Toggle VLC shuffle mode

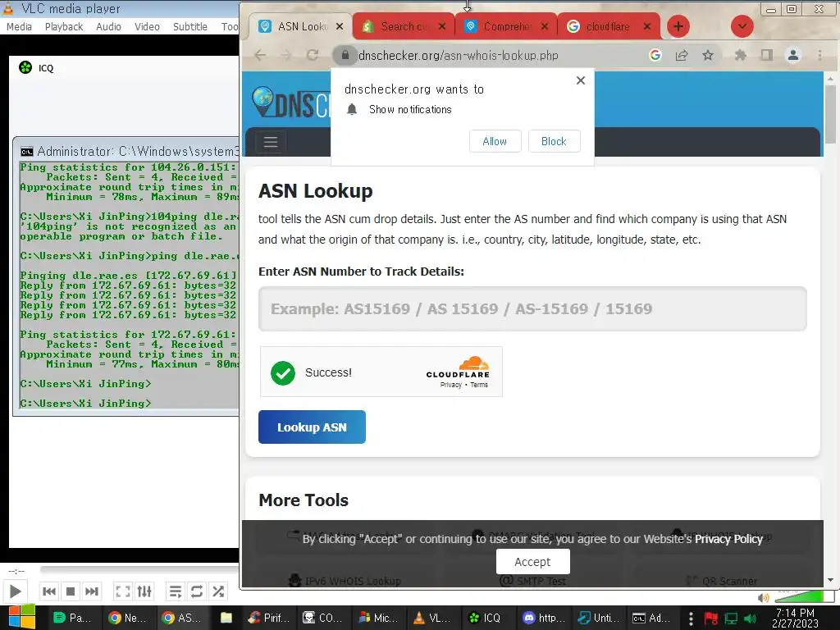(x=218, y=591)
